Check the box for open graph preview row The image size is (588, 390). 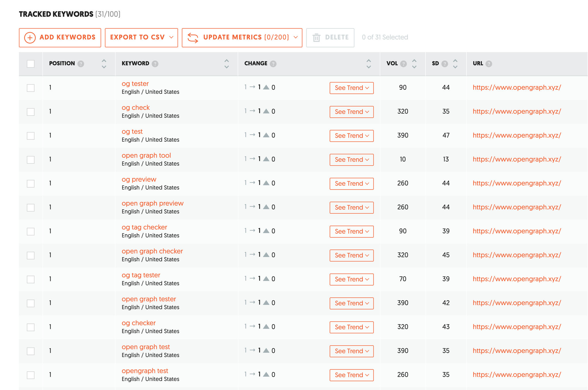pyautogui.click(x=31, y=207)
